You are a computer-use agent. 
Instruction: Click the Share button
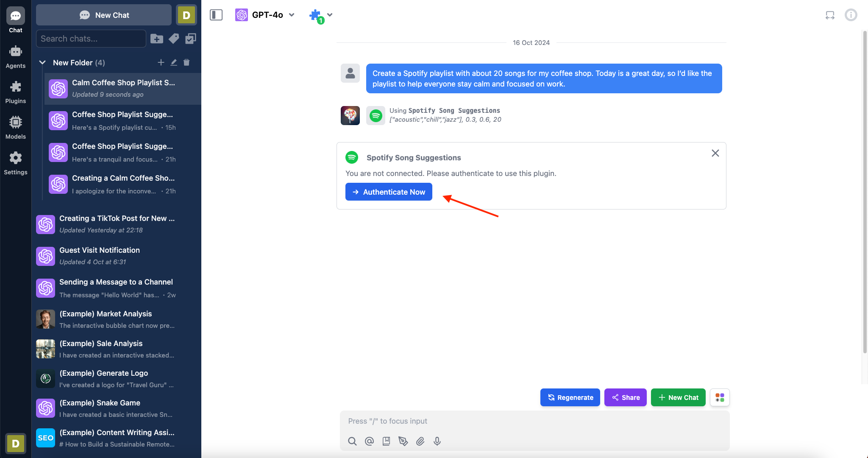[x=626, y=397]
